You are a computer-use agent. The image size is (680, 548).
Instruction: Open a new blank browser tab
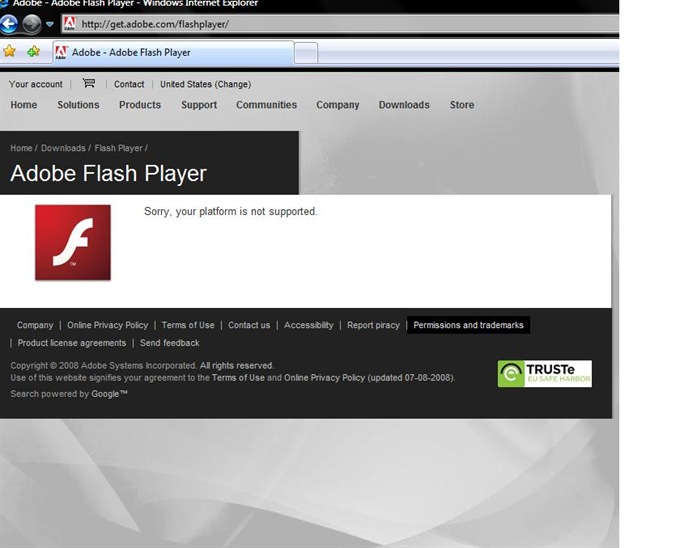point(306,53)
